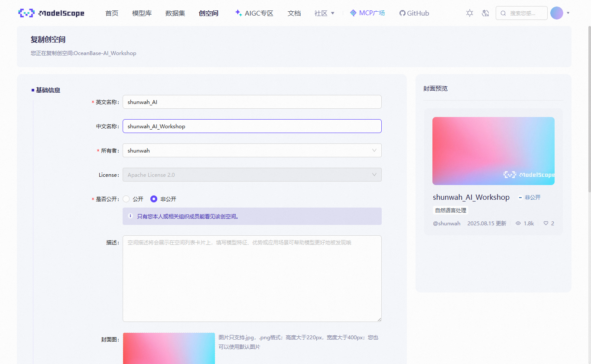The height and width of the screenshot is (364, 591).
Task: Click the @shunwah owner on preview card
Action: pyautogui.click(x=447, y=224)
